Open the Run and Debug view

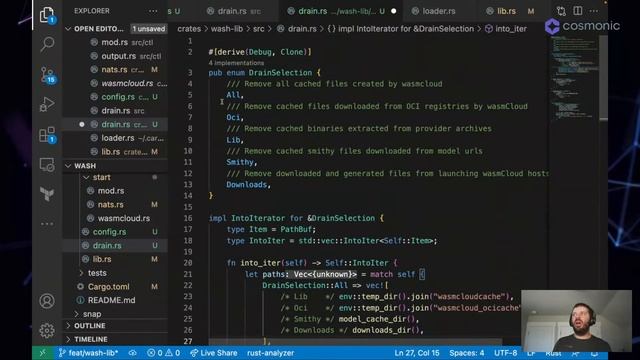tap(47, 104)
